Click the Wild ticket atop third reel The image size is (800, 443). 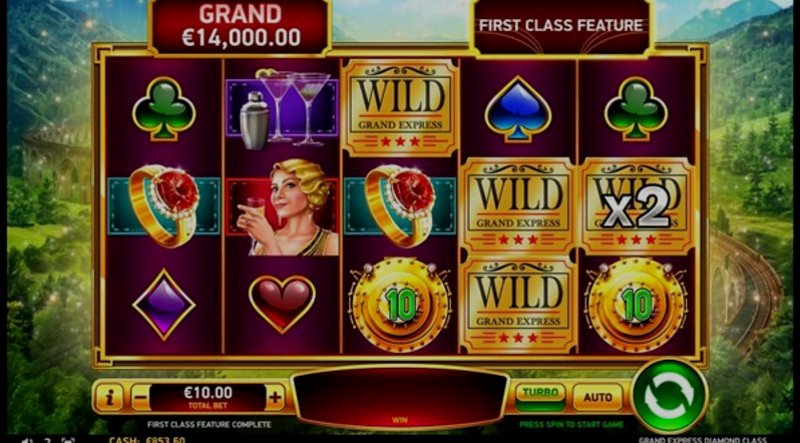[400, 108]
